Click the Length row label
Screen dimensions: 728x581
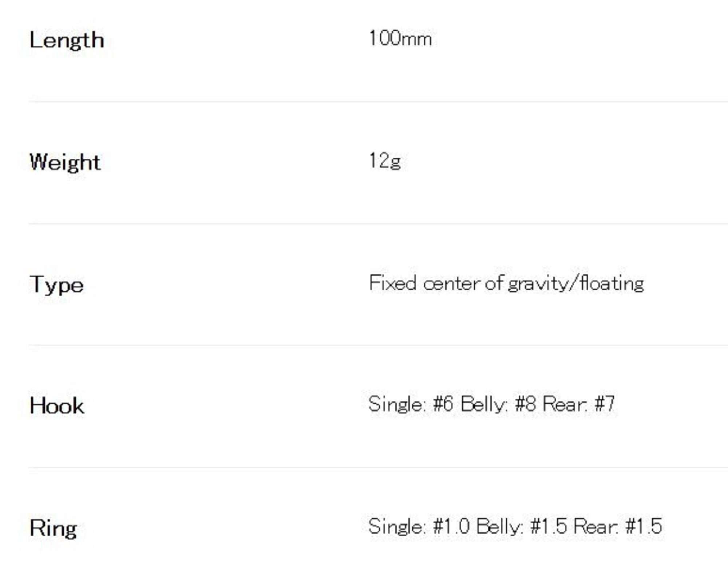67,40
